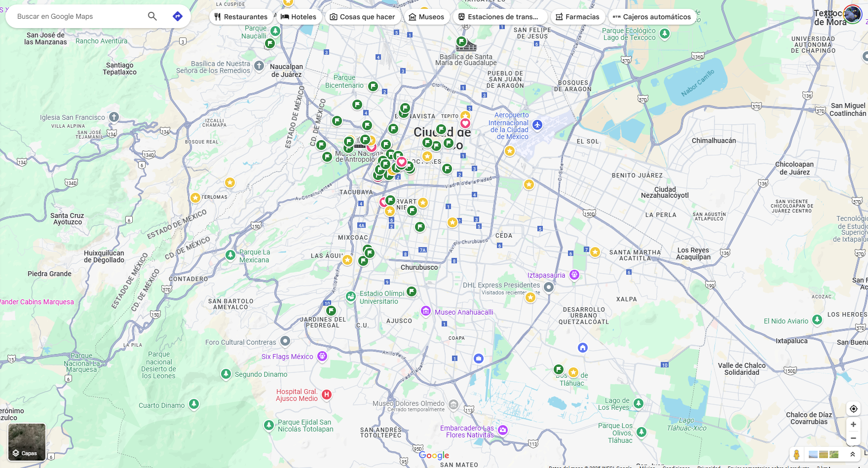
Task: Click the Estadio Olímpico Universitario stadium icon
Action: coord(351,296)
